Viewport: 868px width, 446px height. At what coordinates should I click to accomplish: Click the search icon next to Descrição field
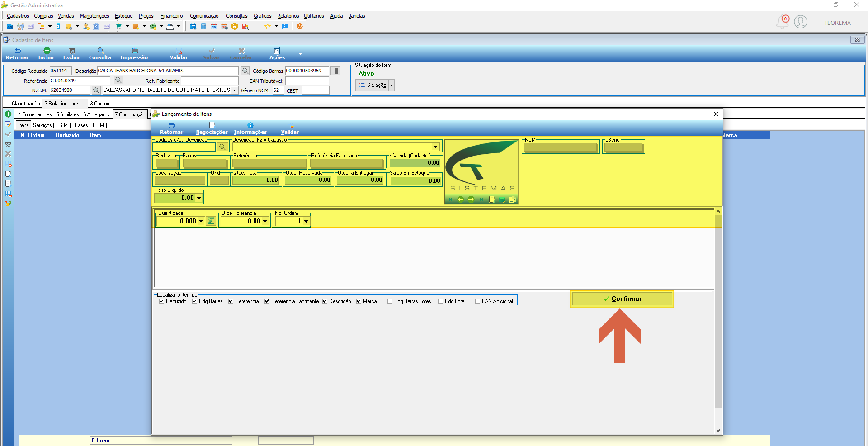pyautogui.click(x=245, y=71)
